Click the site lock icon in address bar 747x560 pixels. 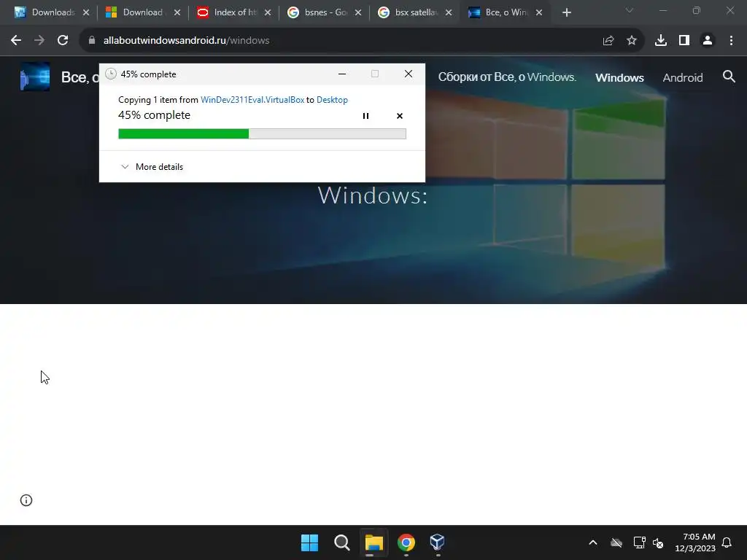click(92, 41)
